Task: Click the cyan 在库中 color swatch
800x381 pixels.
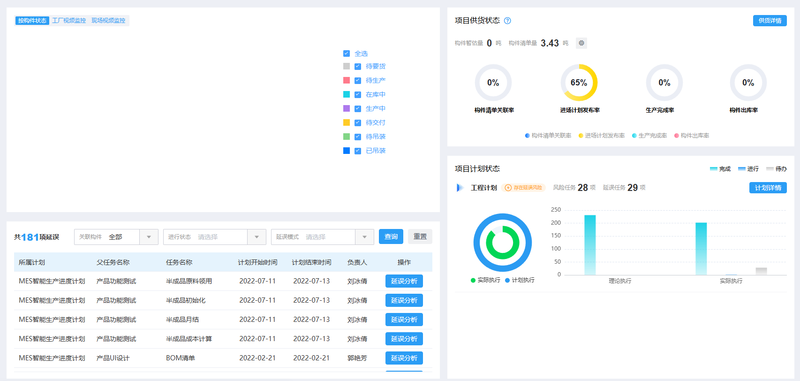Action: (346, 94)
